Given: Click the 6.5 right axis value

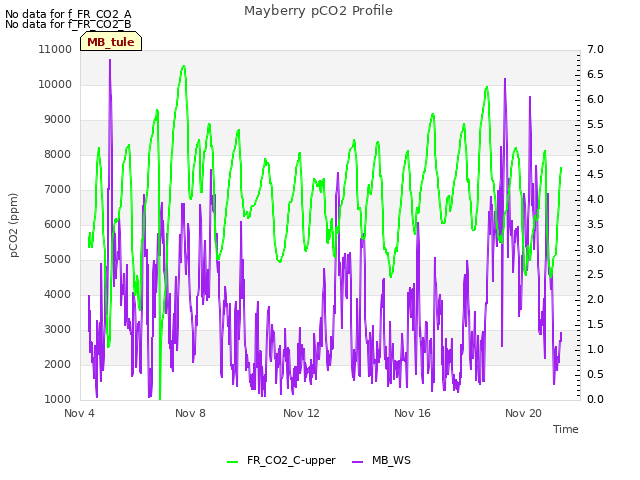Looking at the screenshot, I should [x=595, y=74].
